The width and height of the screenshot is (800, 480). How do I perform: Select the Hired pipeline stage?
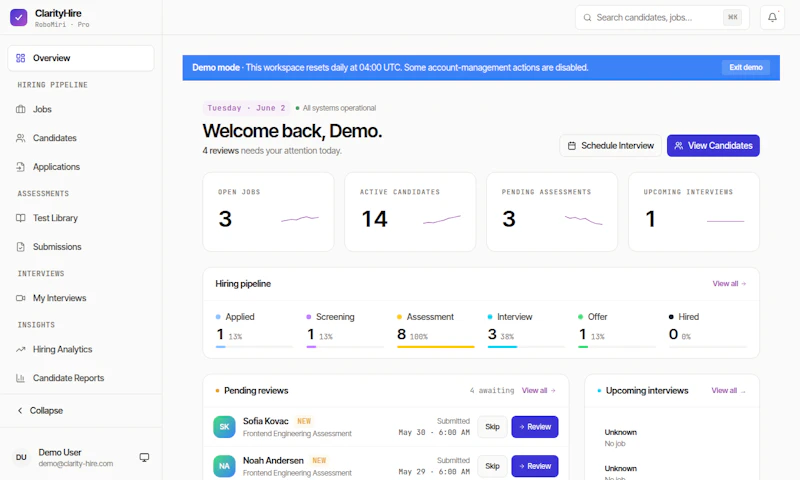708,330
